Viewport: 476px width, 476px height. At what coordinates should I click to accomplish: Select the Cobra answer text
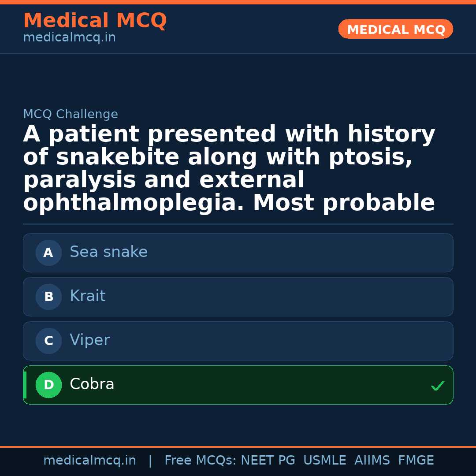[x=92, y=384]
